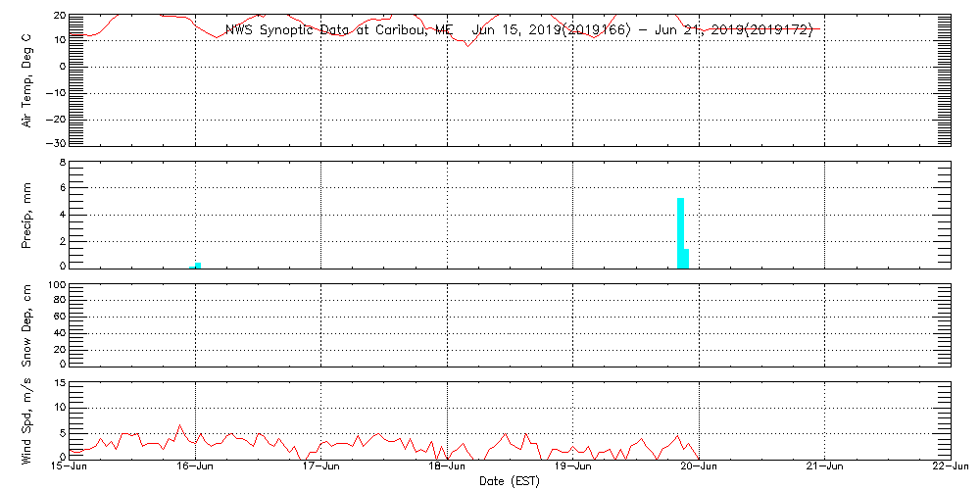Select the 21-Jun date tick label

(825, 467)
